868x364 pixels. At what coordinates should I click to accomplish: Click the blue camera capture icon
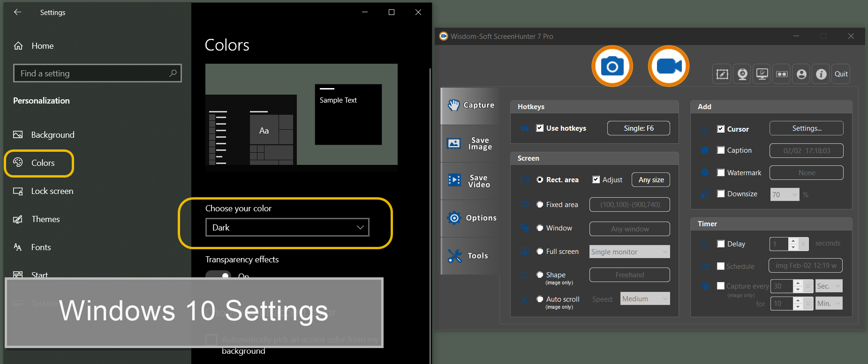[612, 66]
